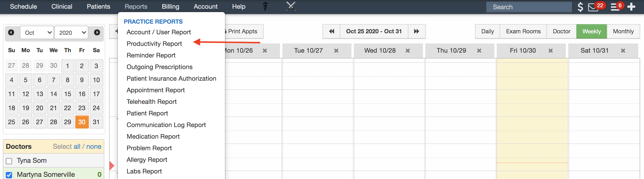The height and width of the screenshot is (179, 644).
Task: Choose Medication Report
Action: pyautogui.click(x=153, y=136)
